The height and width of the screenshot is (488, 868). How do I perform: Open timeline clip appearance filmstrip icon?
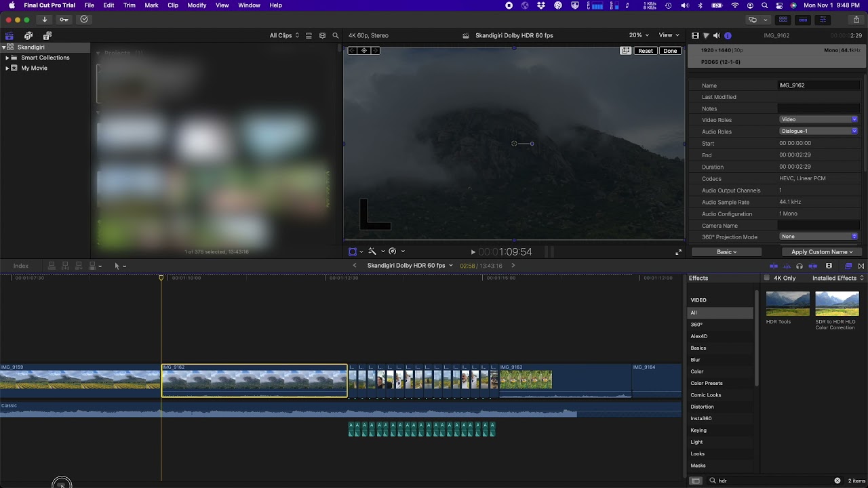829,266
